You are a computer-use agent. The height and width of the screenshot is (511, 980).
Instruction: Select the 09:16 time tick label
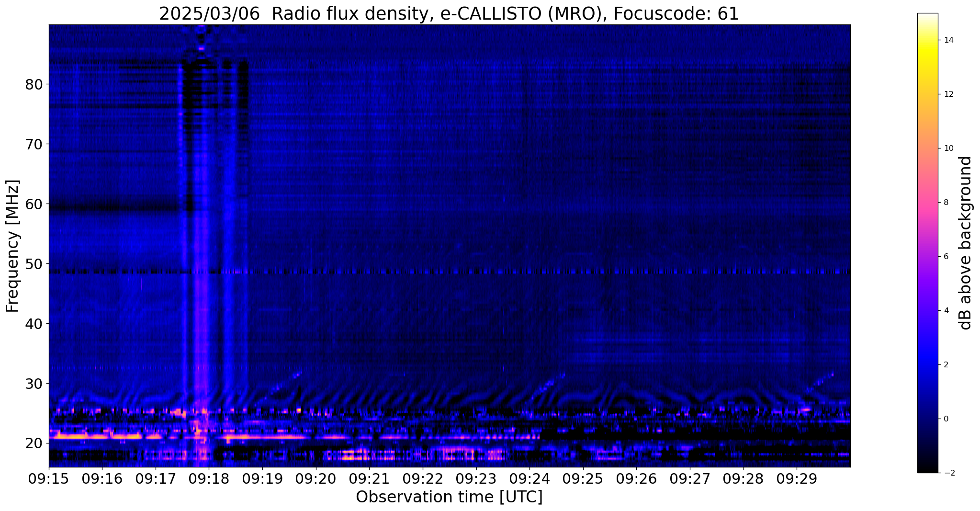[102, 478]
